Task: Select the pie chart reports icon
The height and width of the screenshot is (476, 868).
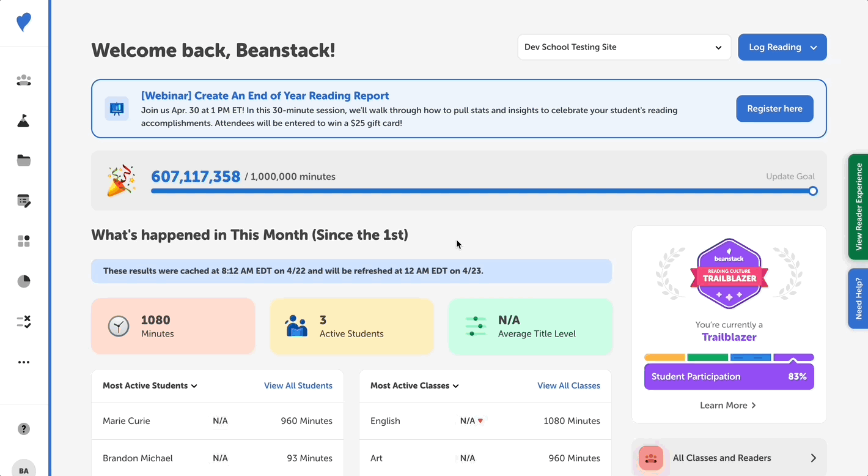Action: point(23,281)
